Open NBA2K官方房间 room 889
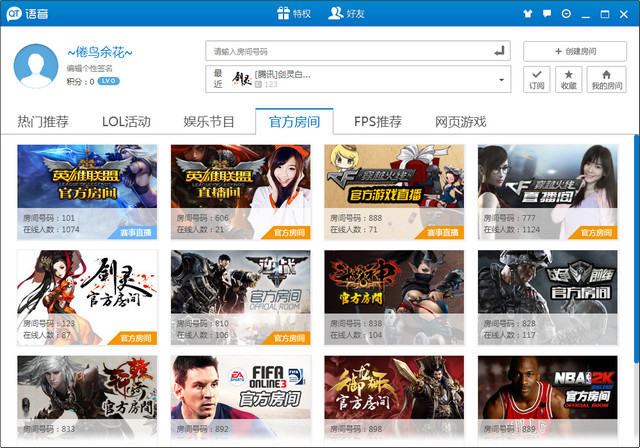 pyautogui.click(x=548, y=400)
